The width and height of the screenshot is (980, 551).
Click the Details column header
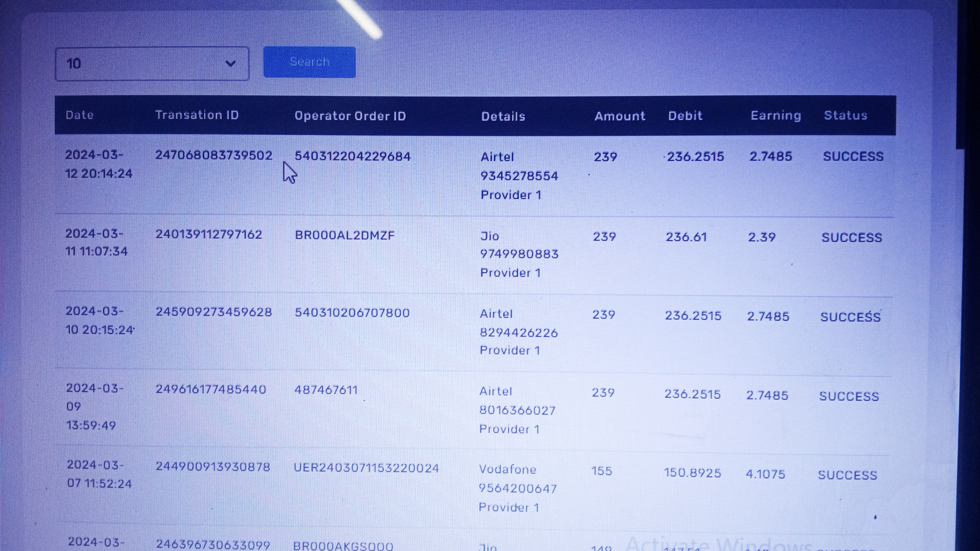point(503,116)
